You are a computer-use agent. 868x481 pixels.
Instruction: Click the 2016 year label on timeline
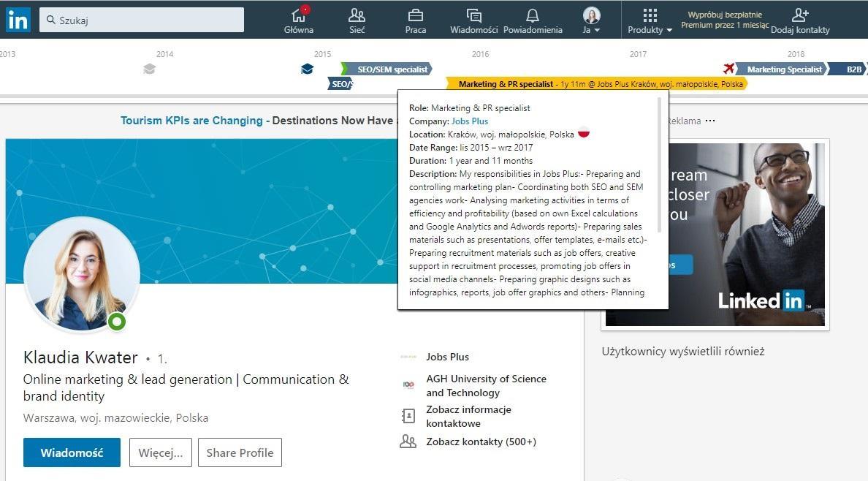[481, 54]
